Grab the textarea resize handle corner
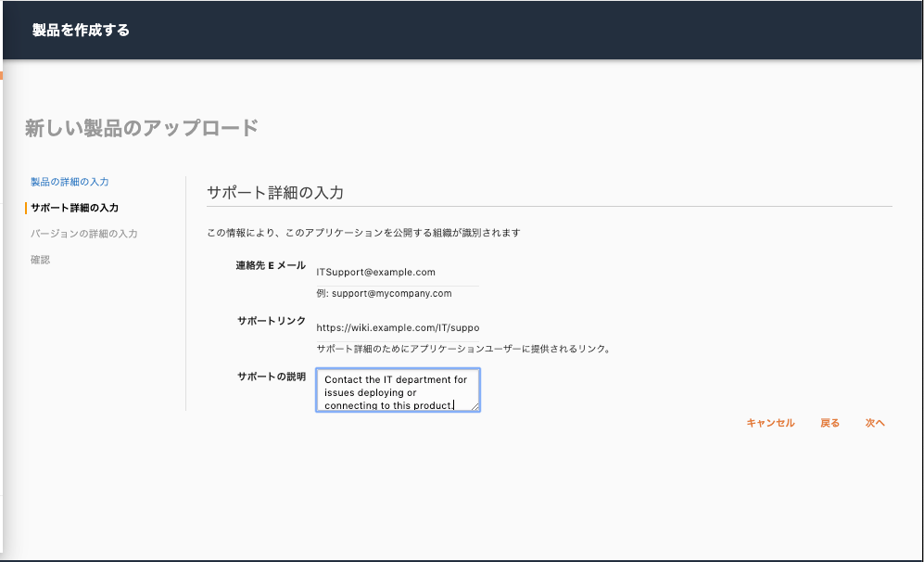Screen dimensions: 924x562 [475, 406]
